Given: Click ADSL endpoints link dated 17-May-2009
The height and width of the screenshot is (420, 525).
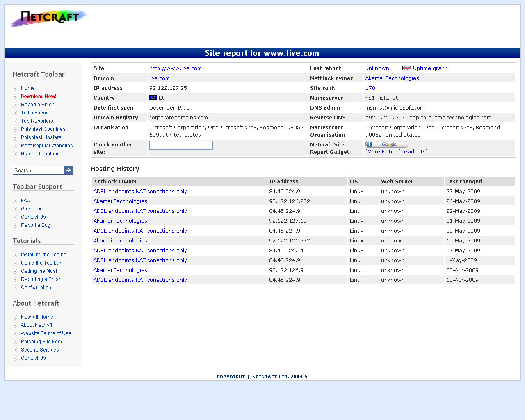Looking at the screenshot, I should [140, 251].
